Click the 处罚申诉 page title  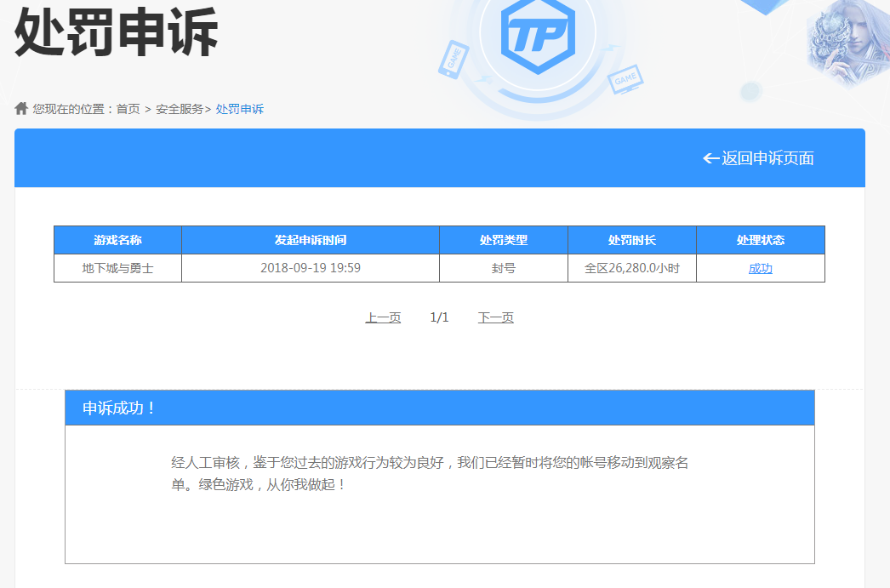117,32
